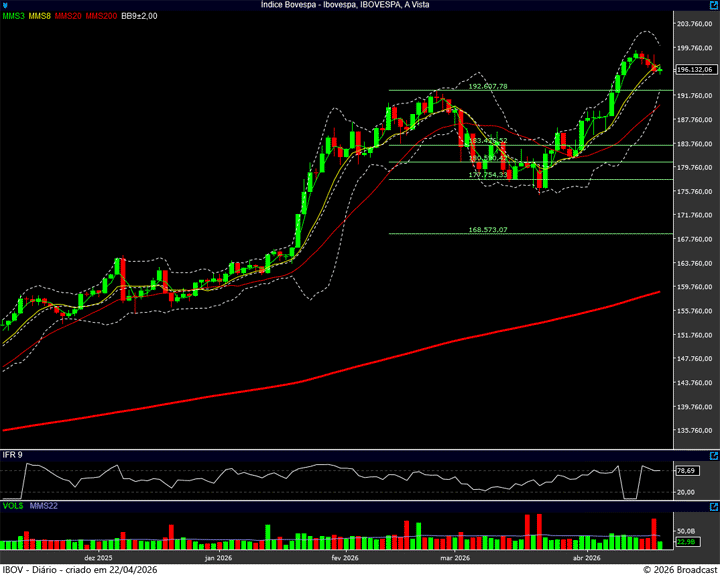Select the MMS3 moving average legend

point(13,17)
